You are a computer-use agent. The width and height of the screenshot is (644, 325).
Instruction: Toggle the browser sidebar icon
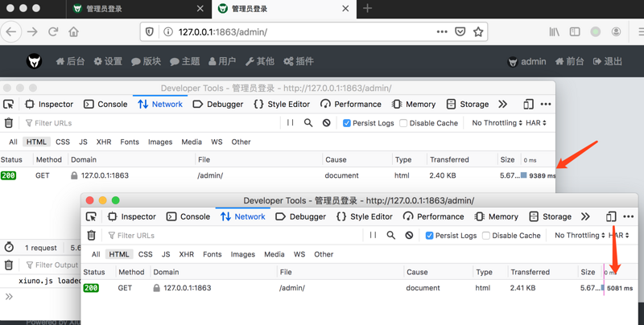575,31
